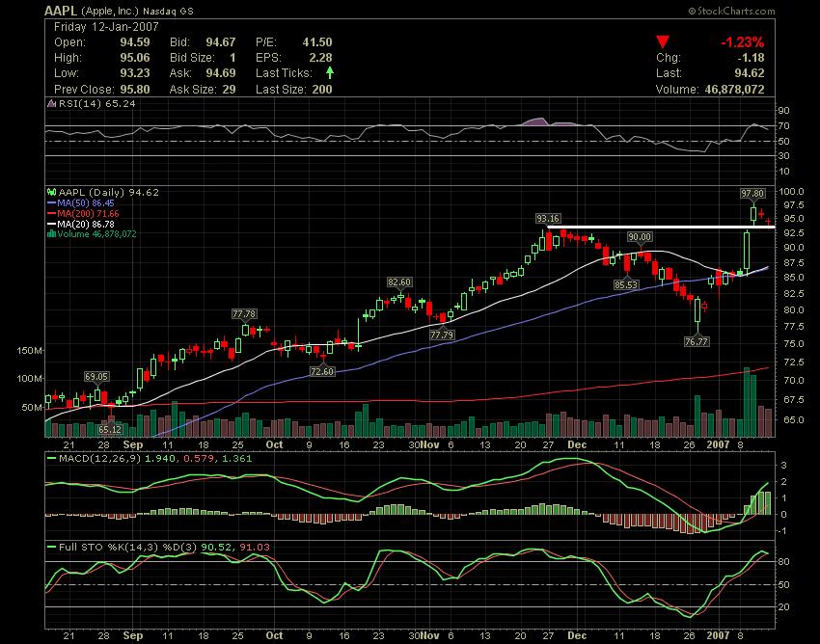
Task: Click the green line marker before Full STO
Action: point(51,548)
